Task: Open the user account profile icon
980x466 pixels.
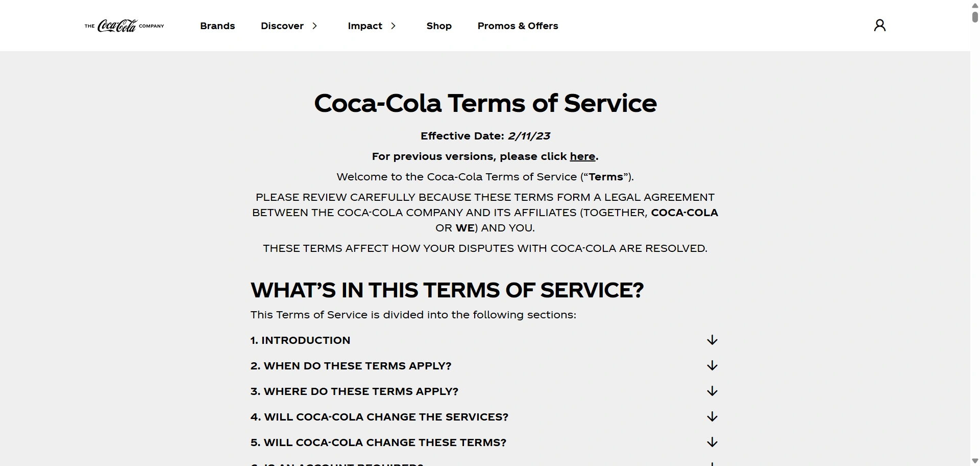Action: coord(879,26)
